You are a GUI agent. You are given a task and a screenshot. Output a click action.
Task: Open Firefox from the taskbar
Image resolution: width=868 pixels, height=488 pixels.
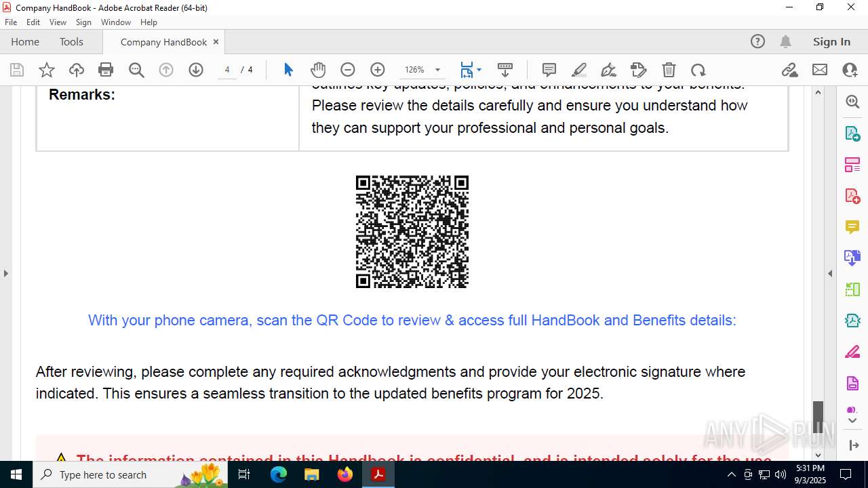coord(345,474)
